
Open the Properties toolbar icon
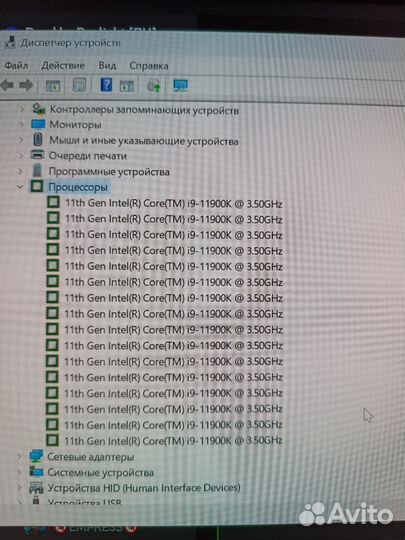pyautogui.click(x=80, y=85)
